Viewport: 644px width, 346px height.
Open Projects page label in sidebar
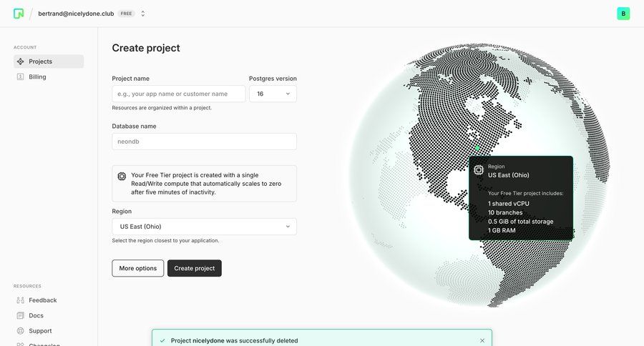(x=40, y=61)
